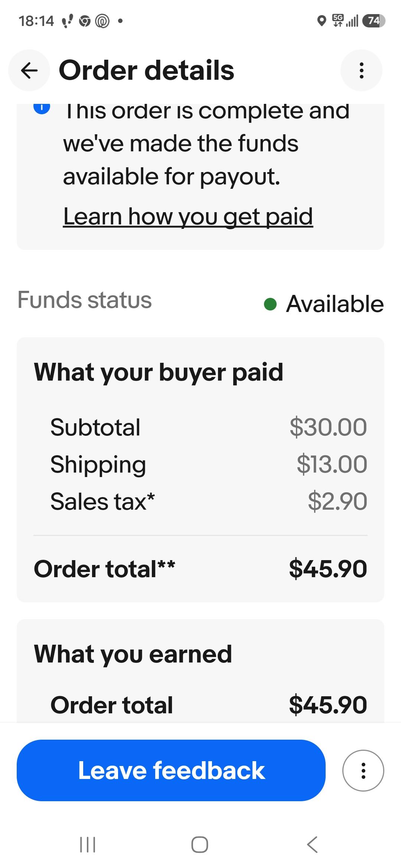Tap the What your buyer paid heading
The height and width of the screenshot is (868, 401).
click(x=159, y=372)
